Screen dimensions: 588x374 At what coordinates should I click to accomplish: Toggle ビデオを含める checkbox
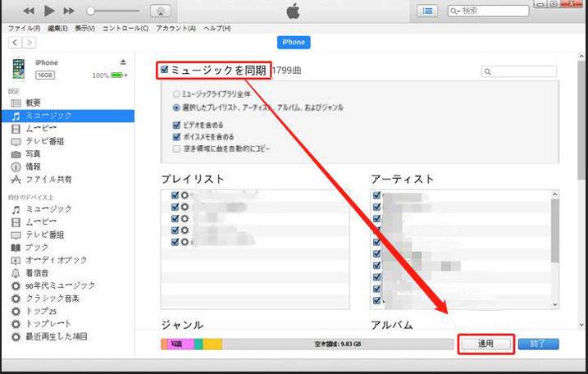176,125
